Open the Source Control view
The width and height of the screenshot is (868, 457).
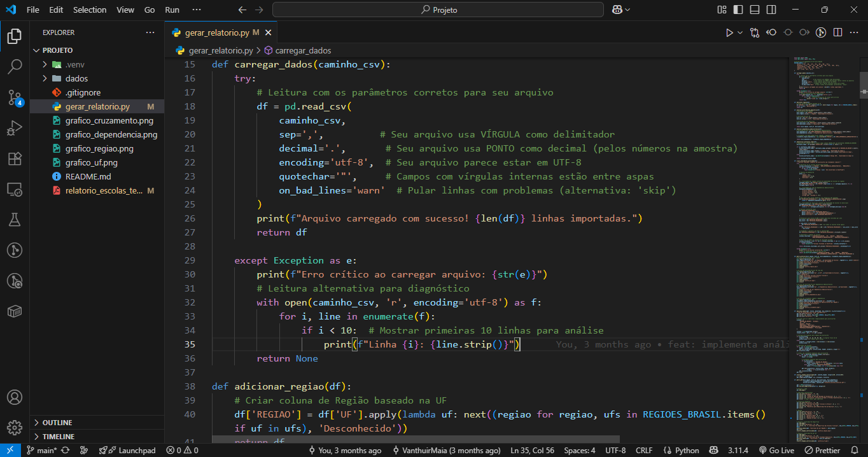click(x=14, y=97)
